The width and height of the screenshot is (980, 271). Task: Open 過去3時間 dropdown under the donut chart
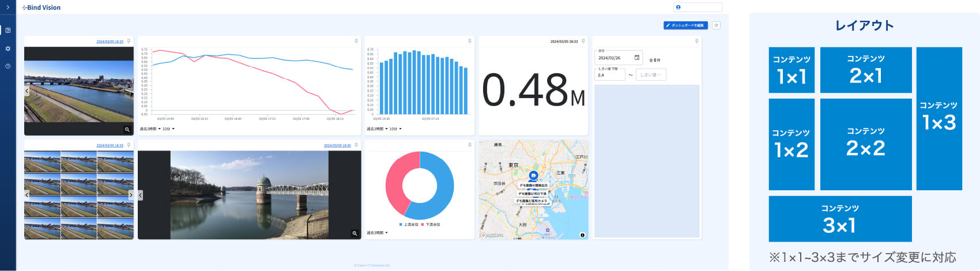pos(378,233)
